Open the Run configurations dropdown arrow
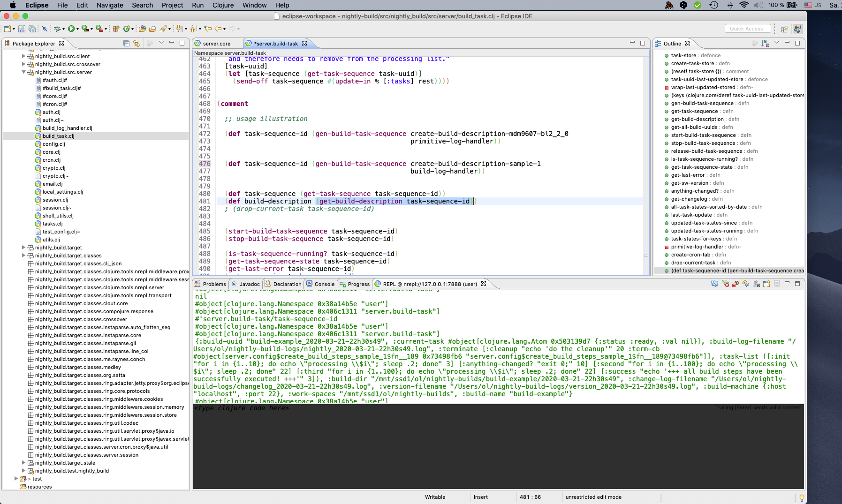842x504 pixels. pos(77,29)
